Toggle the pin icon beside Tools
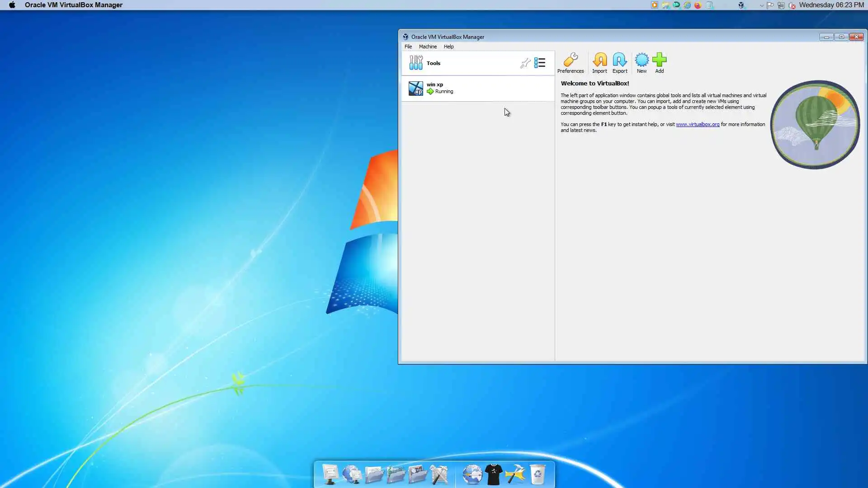 525,63
